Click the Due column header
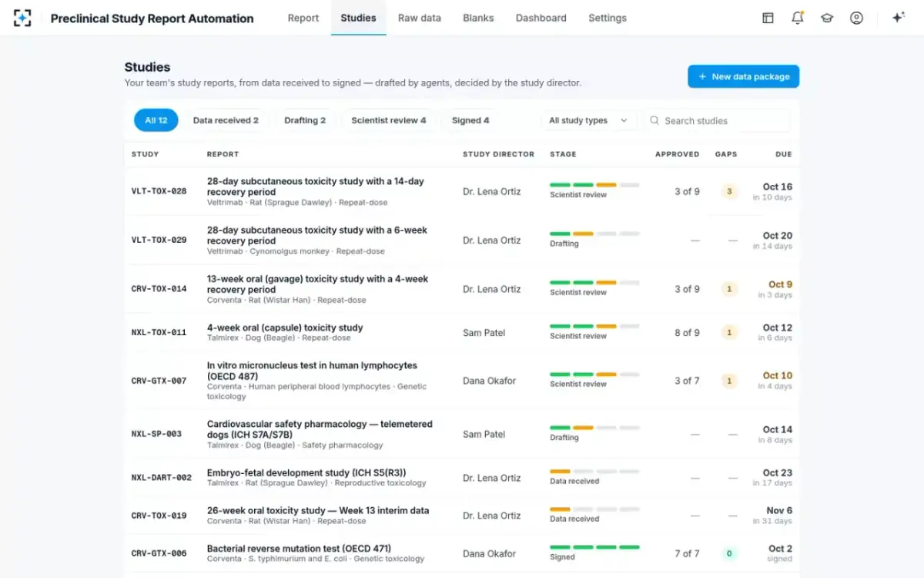The height and width of the screenshot is (578, 924). click(784, 154)
